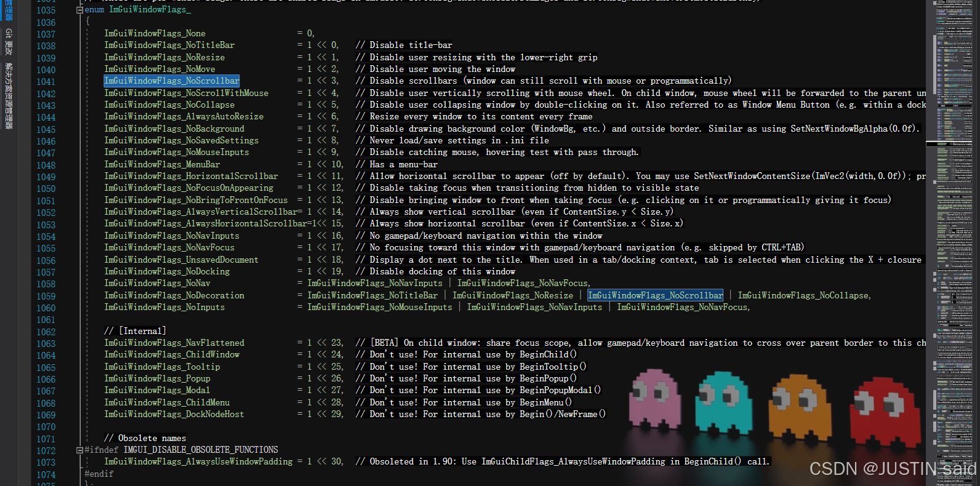Click highlighted ImGuiWindowFlags_NoScrollbar on line 1041

(x=171, y=81)
